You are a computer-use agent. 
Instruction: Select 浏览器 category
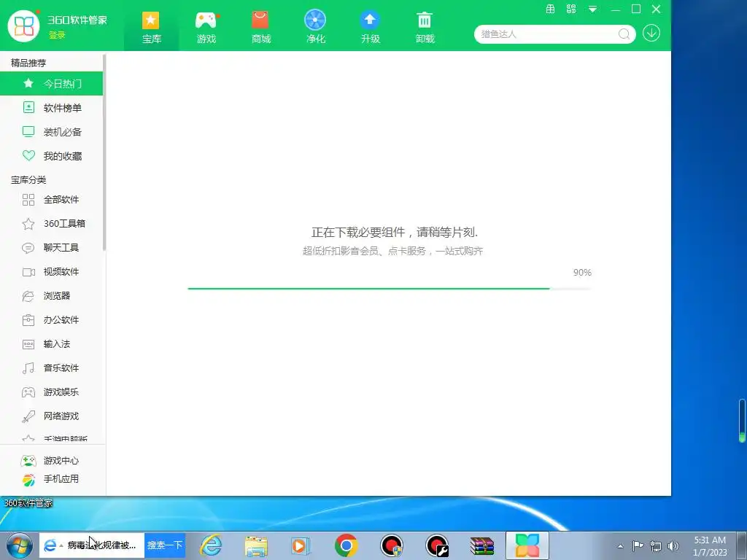coord(52,296)
